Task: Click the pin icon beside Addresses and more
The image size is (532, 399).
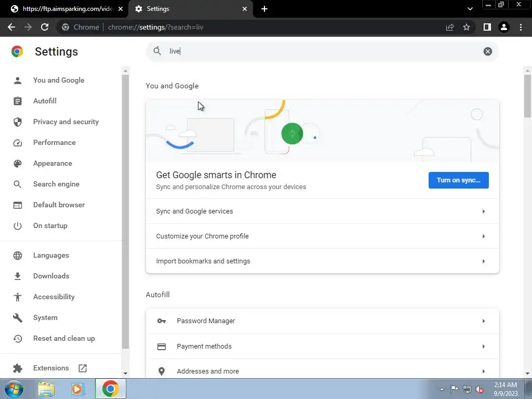Action: pos(162,371)
